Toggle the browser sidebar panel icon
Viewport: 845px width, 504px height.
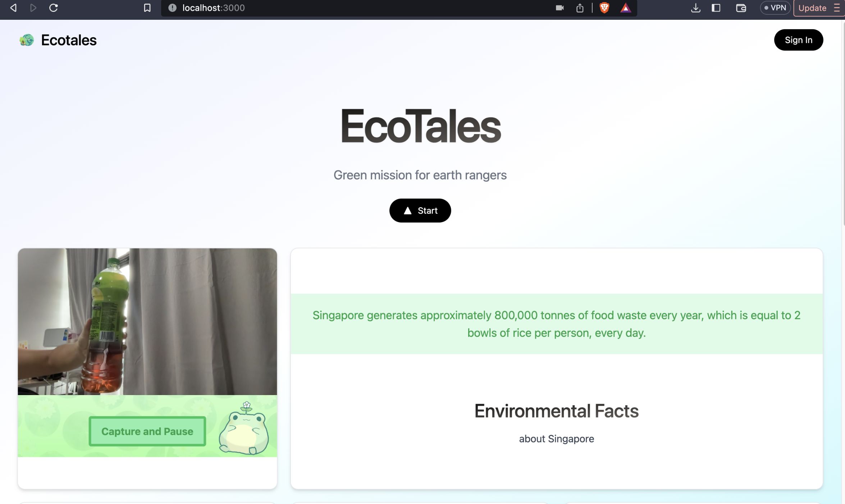point(716,8)
